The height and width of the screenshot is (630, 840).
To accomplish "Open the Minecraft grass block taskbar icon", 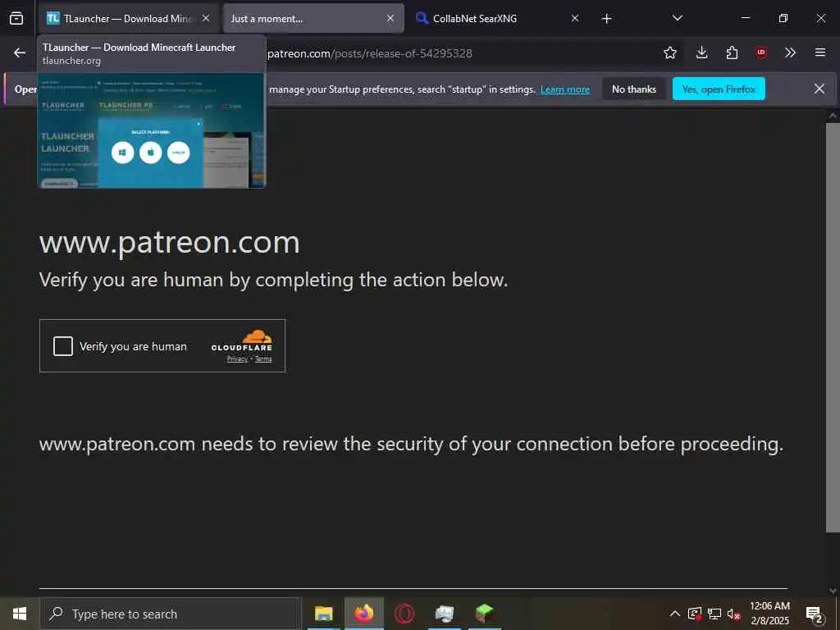I will click(485, 614).
